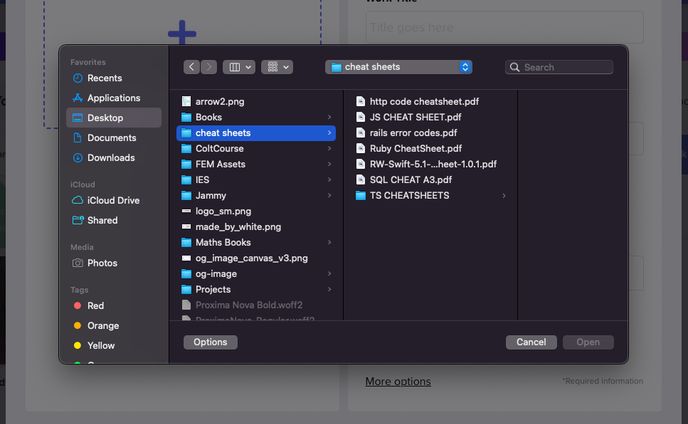Open iCloud Drive in the sidebar
The width and height of the screenshot is (688, 424).
[x=113, y=200]
